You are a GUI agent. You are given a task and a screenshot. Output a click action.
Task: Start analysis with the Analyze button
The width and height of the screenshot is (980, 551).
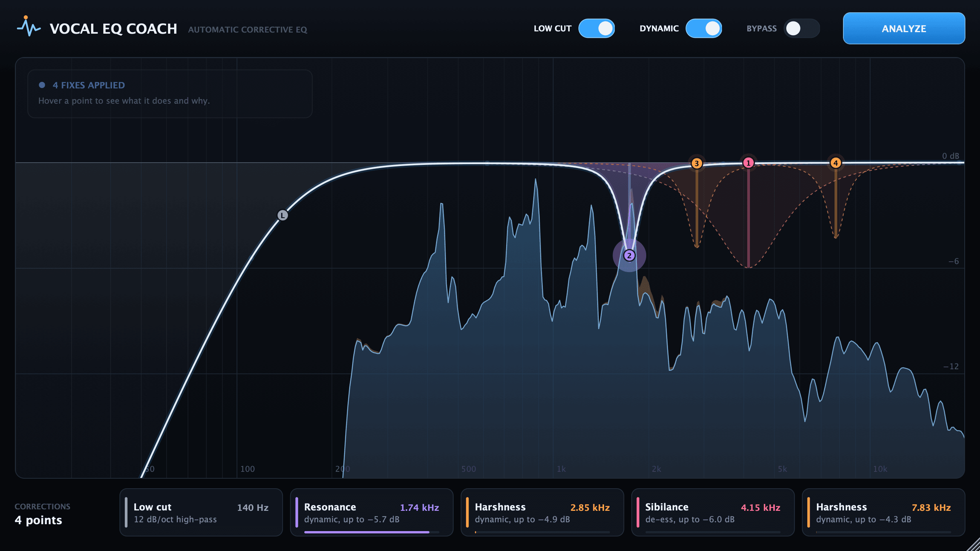click(904, 28)
